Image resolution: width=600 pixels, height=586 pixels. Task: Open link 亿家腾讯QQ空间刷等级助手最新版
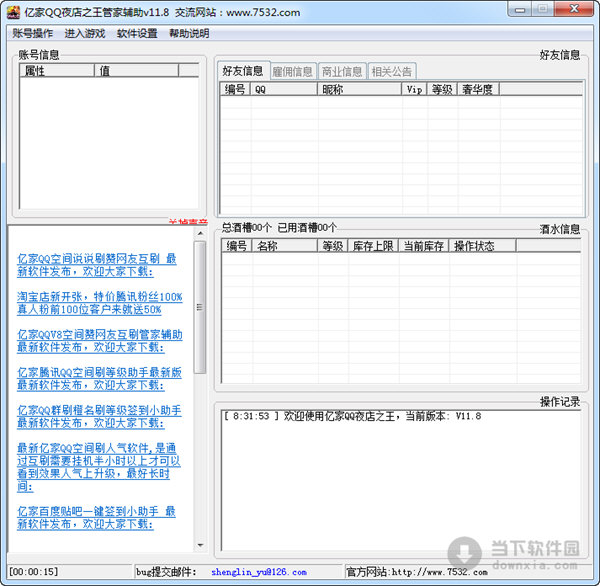pos(99,379)
